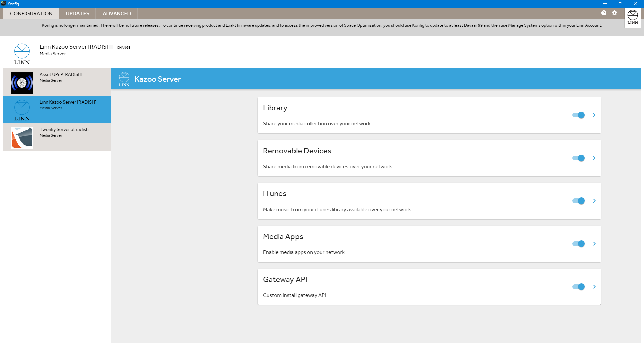The width and height of the screenshot is (644, 346).
Task: Click 'Enable media apps on your network.' text
Action: click(x=304, y=252)
